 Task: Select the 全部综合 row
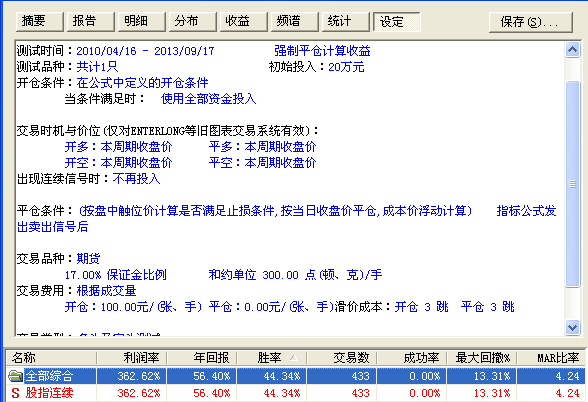(296, 376)
